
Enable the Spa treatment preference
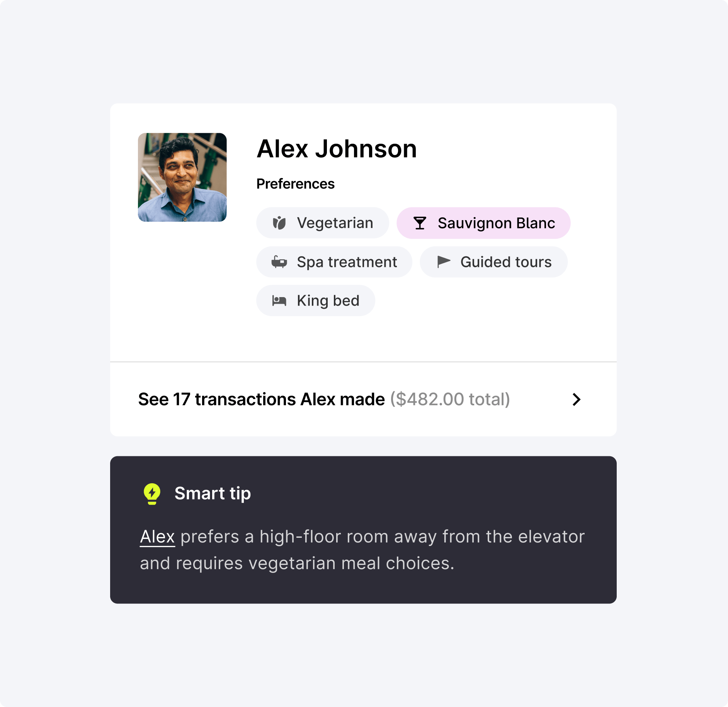(334, 262)
